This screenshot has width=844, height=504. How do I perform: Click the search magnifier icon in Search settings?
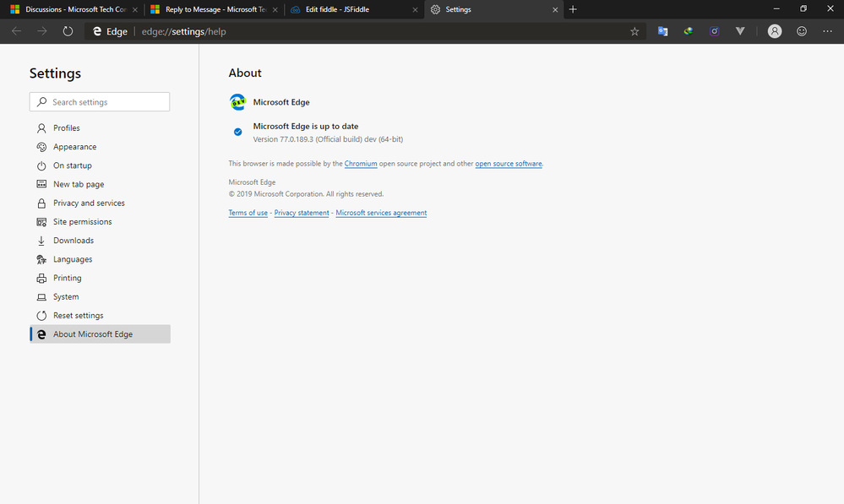coord(41,101)
